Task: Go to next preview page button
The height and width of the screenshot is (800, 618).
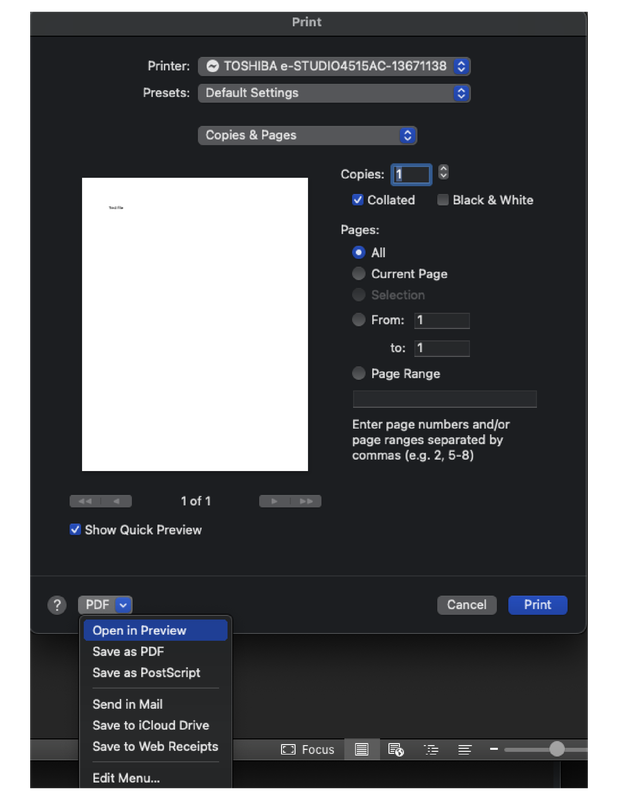Action: (x=275, y=502)
